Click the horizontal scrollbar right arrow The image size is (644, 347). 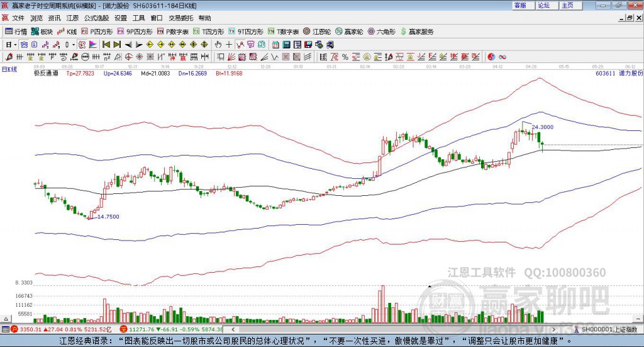[x=553, y=329]
